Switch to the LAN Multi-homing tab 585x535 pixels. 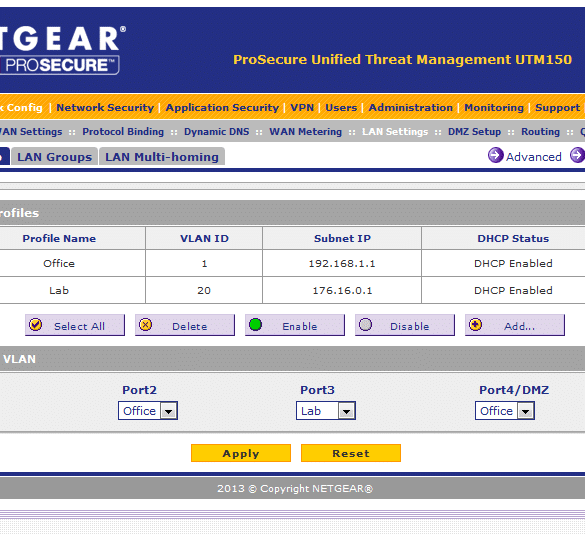pyautogui.click(x=162, y=157)
